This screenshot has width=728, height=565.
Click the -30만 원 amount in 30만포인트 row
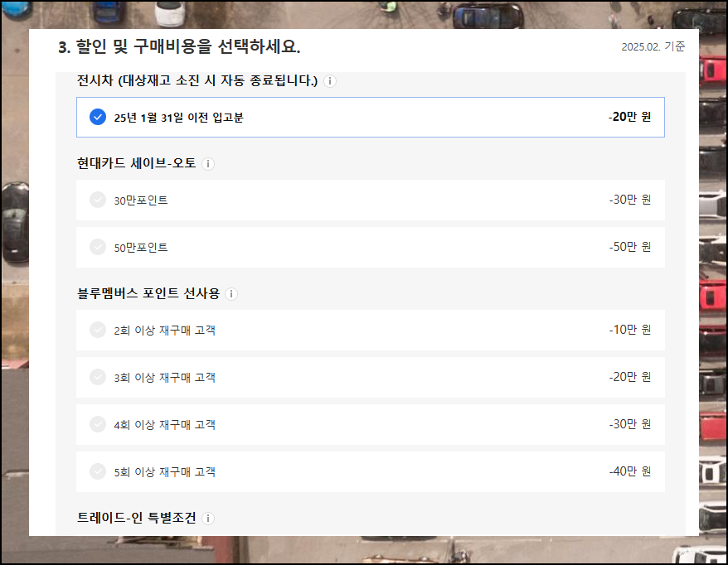[629, 200]
